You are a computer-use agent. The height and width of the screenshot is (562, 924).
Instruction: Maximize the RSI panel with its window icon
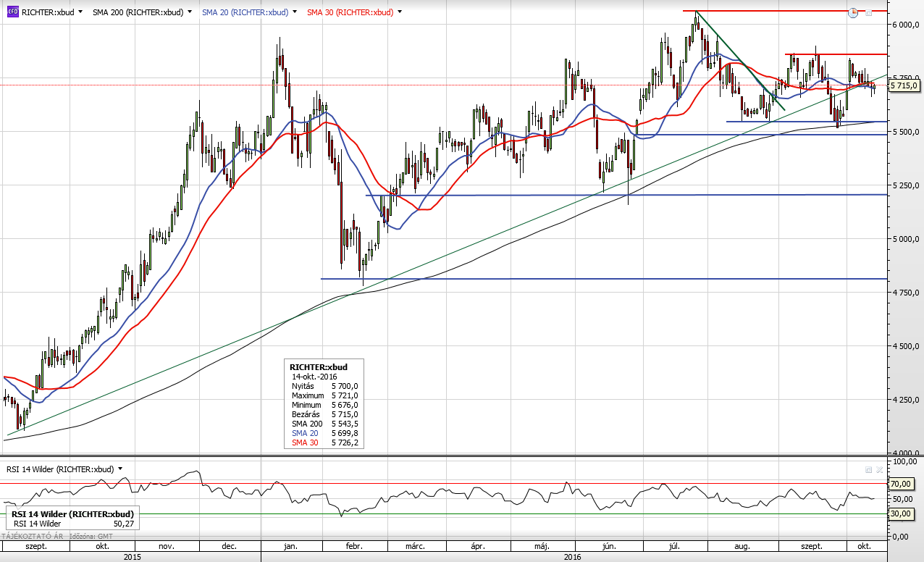pos(868,469)
